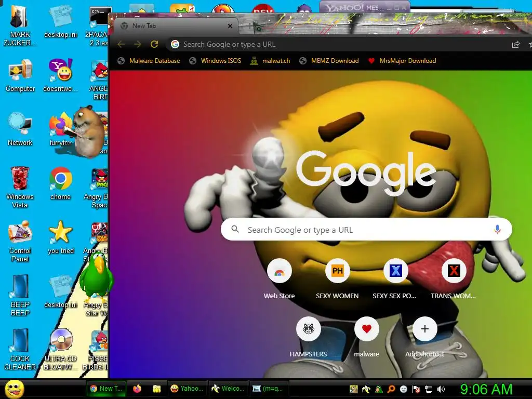Click the volume speaker tray icon
The height and width of the screenshot is (399, 532).
click(x=441, y=389)
